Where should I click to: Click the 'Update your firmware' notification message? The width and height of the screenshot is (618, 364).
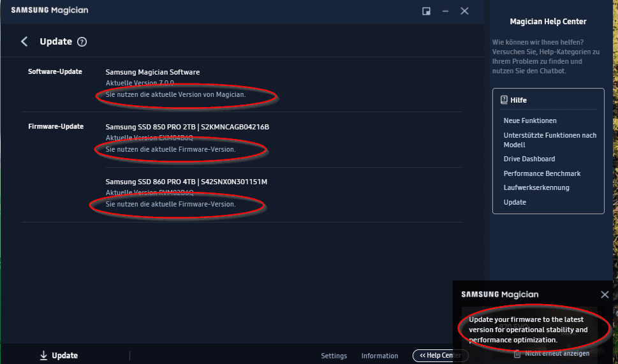tap(528, 330)
